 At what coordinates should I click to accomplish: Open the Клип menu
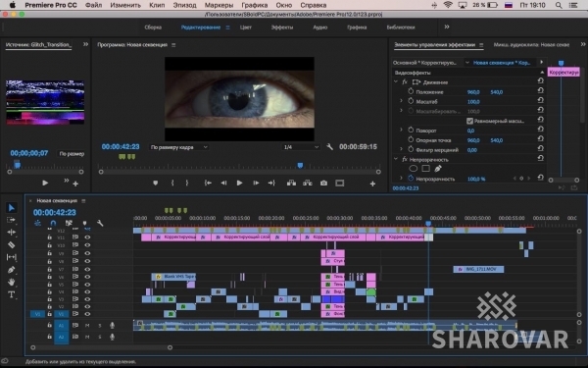(157, 5)
